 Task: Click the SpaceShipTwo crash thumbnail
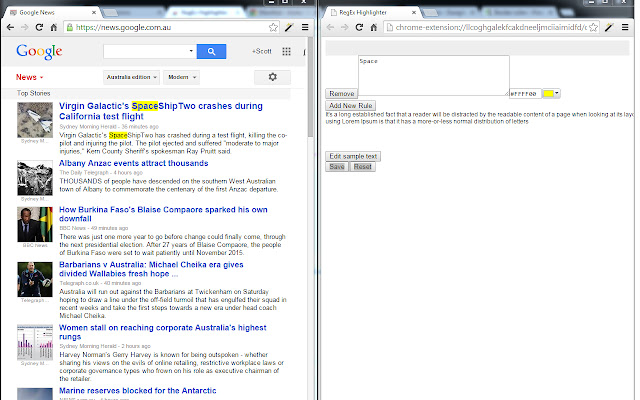point(35,120)
